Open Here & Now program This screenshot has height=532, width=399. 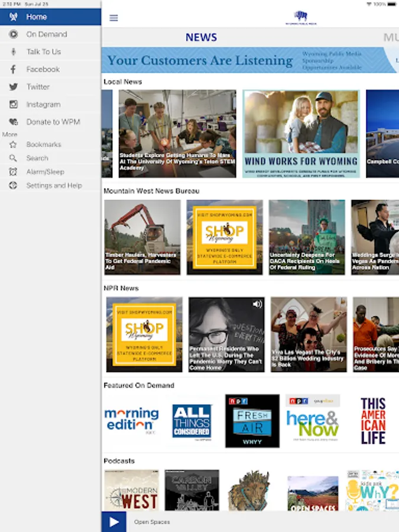[x=313, y=421]
